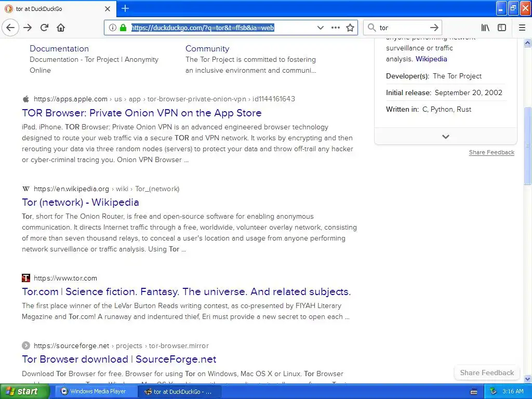The image size is (532, 399).
Task: Open the keyboard icon in system tray
Action: point(474,392)
